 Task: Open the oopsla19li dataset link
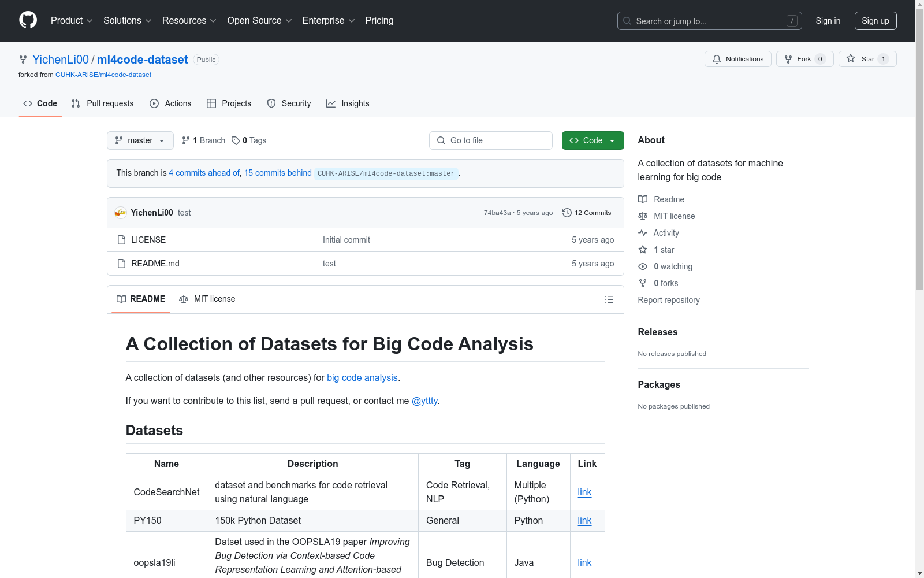click(584, 563)
